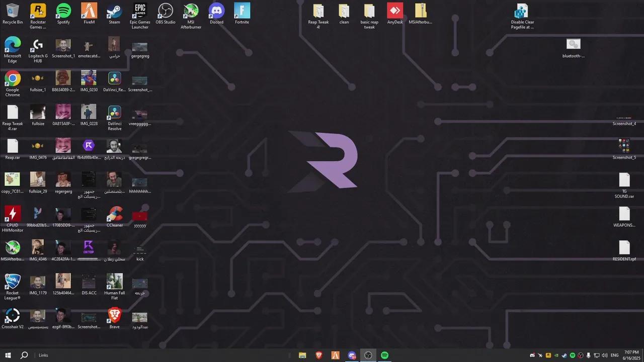This screenshot has width=644, height=362.
Task: Switch to OBS Studio in taskbar
Action: 368,355
